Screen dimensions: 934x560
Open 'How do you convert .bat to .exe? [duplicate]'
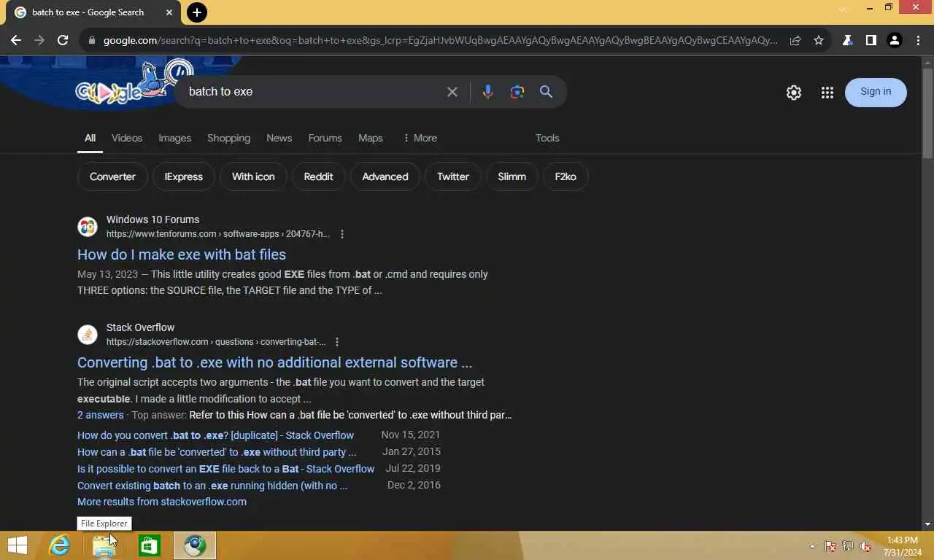point(215,435)
